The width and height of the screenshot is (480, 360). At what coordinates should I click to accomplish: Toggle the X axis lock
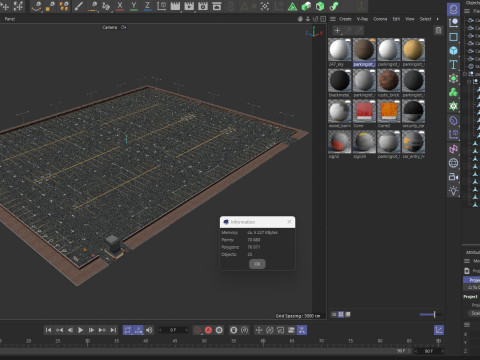coord(120,6)
